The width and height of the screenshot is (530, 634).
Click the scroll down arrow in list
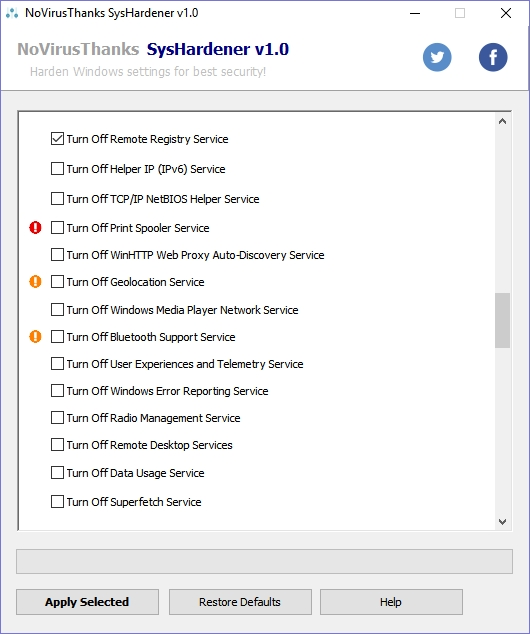[x=503, y=522]
